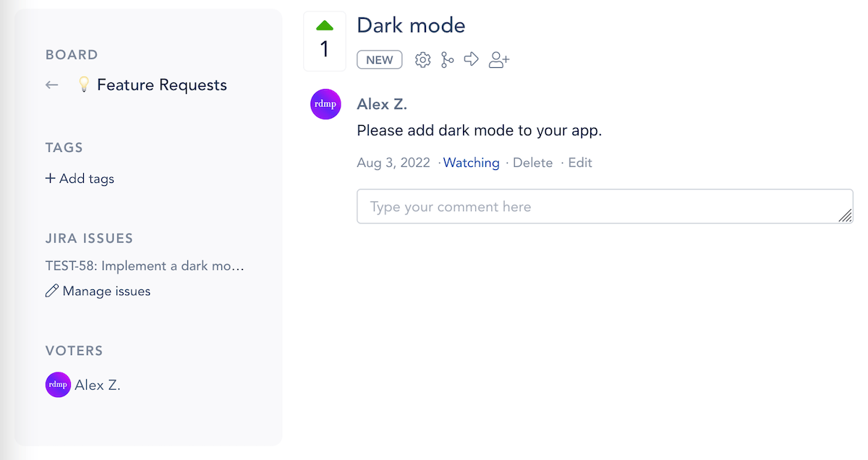Click the lightbulb board icon
The image size is (868, 460).
tap(83, 85)
